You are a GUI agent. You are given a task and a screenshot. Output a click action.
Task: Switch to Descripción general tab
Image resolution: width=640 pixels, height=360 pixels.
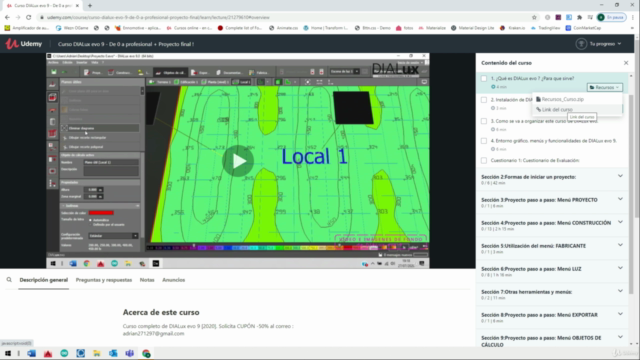44,280
